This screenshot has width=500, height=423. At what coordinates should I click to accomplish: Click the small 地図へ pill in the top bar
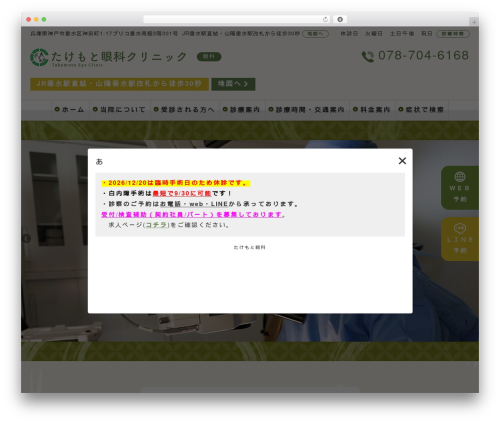point(315,34)
